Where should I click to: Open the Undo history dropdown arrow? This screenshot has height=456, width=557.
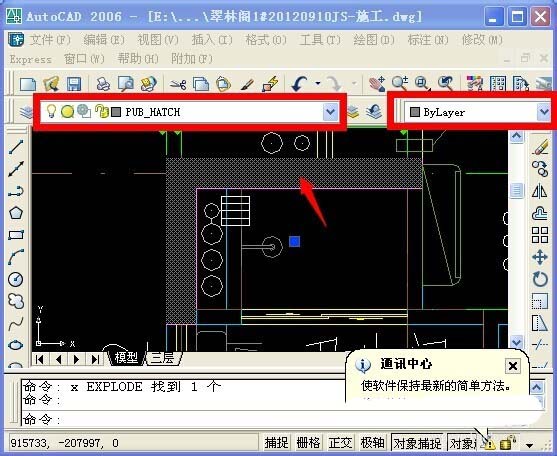pyautogui.click(x=318, y=84)
